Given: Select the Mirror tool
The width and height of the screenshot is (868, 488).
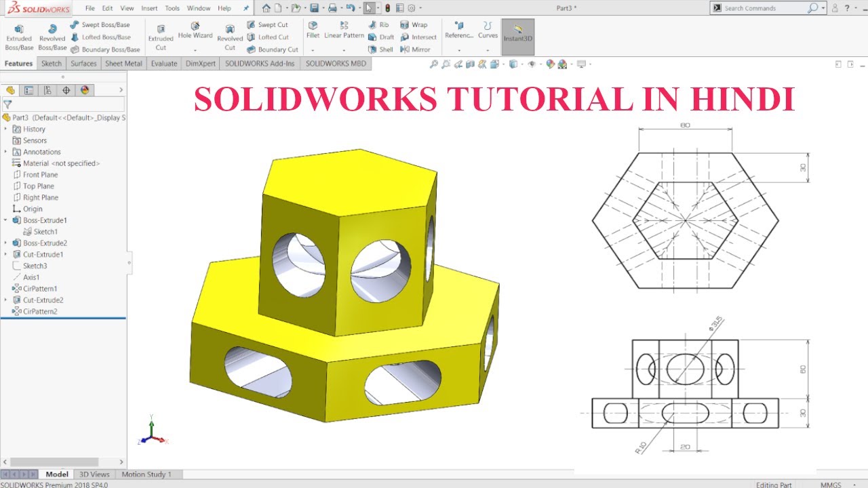Looking at the screenshot, I should click(x=415, y=49).
